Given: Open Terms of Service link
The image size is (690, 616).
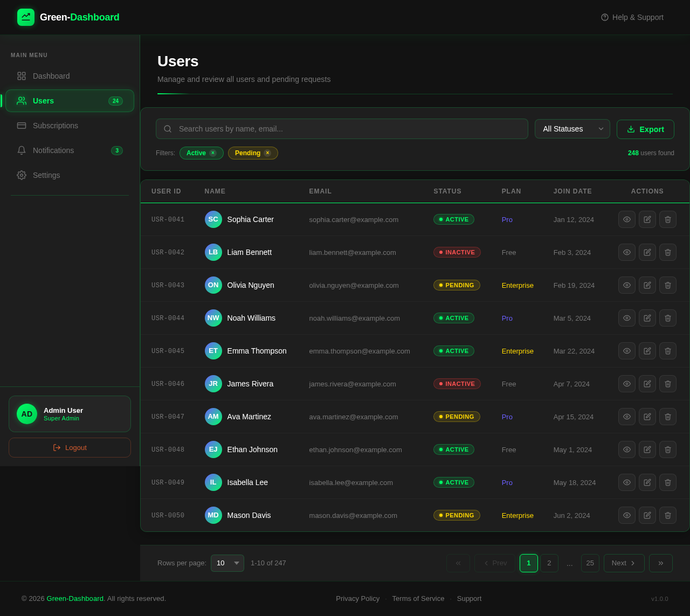Looking at the screenshot, I should click(418, 599).
